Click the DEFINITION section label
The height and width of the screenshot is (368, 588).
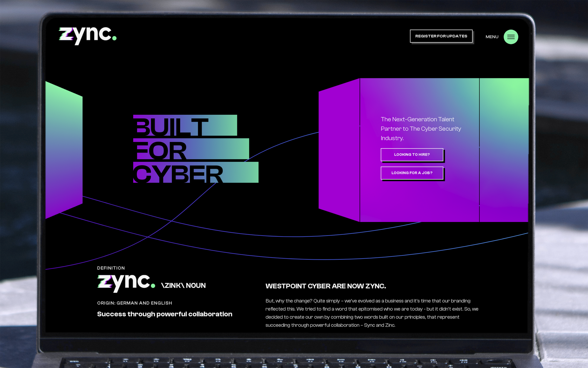(x=111, y=268)
